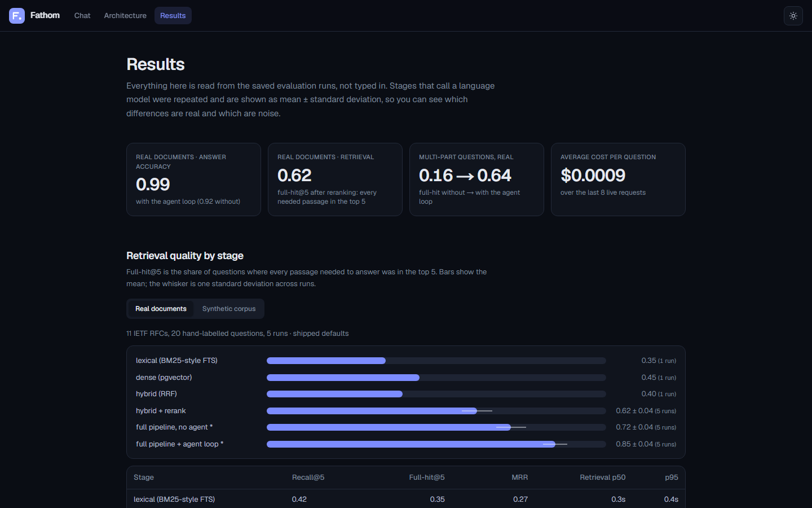Open the Chat page
The image size is (812, 508).
click(x=82, y=16)
